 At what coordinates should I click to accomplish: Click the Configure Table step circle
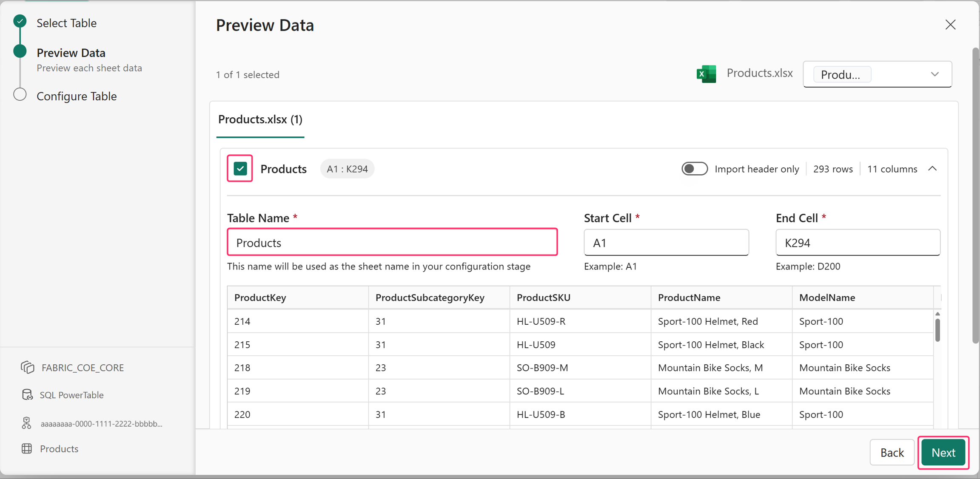(20, 95)
